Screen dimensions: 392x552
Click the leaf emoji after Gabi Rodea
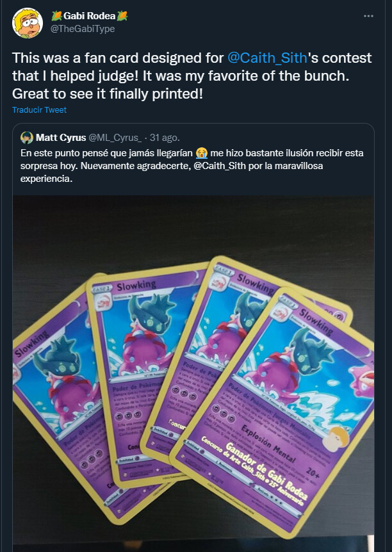point(122,16)
